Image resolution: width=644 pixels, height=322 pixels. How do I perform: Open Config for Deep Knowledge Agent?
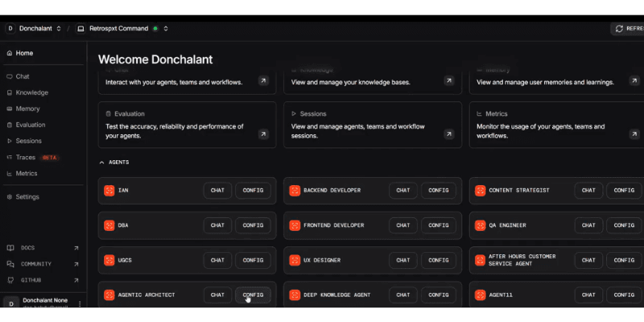coord(439,295)
